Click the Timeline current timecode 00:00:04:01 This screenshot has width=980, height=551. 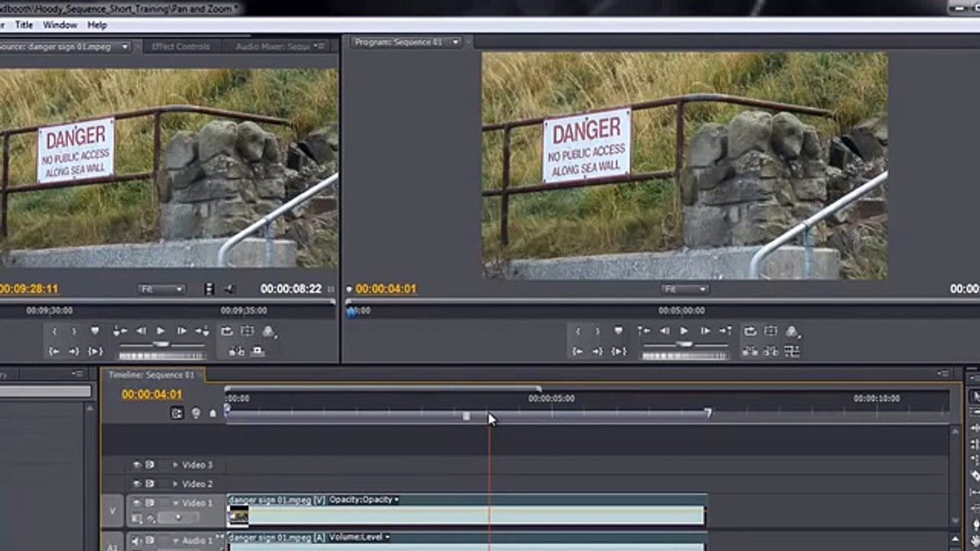pyautogui.click(x=152, y=394)
